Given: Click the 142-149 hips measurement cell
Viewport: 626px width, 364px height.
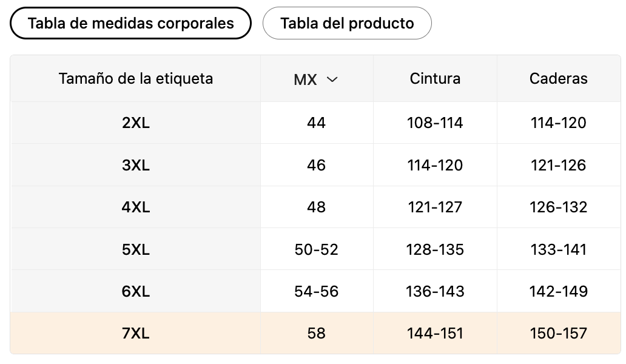Looking at the screenshot, I should pos(558,291).
